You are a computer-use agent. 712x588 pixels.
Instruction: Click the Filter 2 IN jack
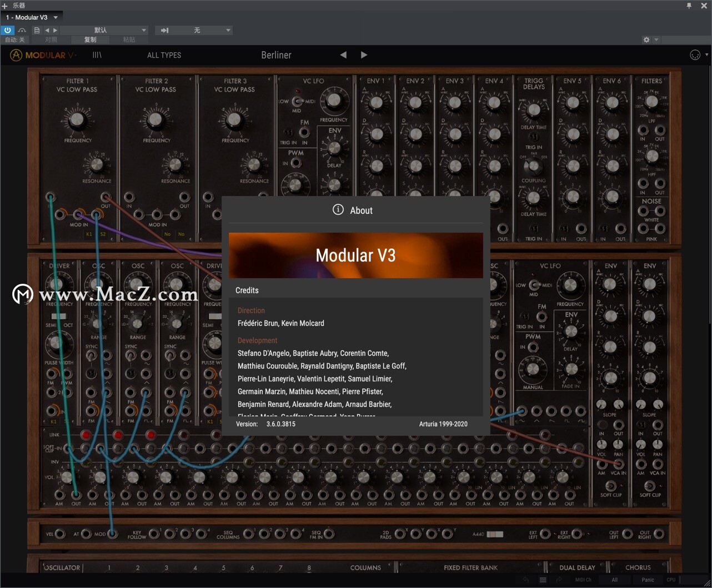[129, 197]
